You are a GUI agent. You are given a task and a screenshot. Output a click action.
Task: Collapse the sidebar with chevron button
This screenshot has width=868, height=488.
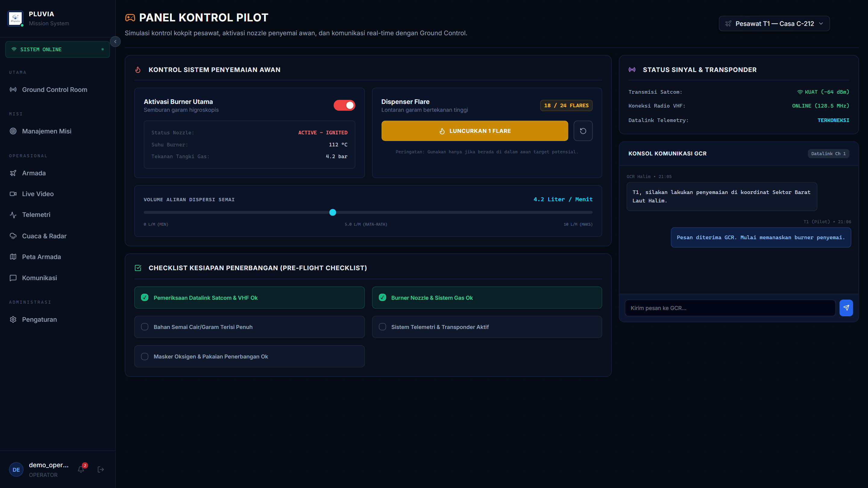tap(115, 42)
